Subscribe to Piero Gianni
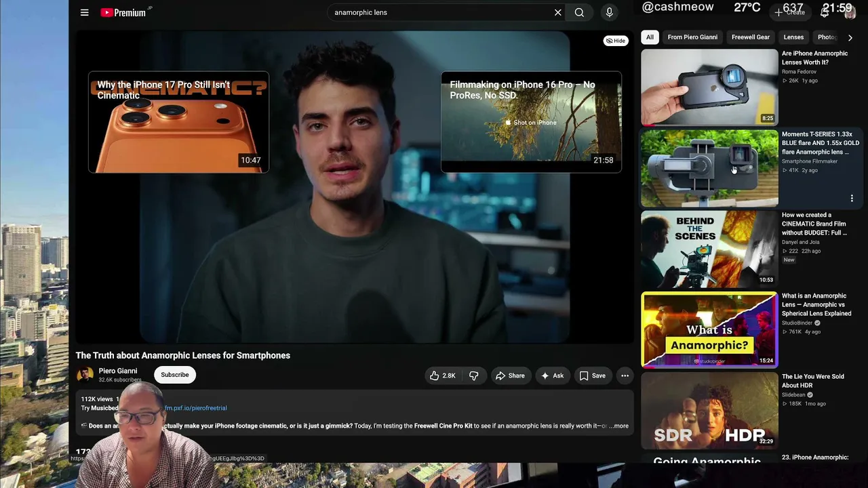The height and width of the screenshot is (488, 868). tap(175, 375)
